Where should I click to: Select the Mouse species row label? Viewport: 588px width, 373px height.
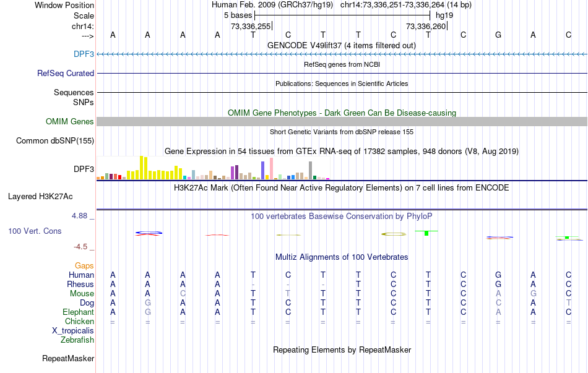tap(82, 294)
